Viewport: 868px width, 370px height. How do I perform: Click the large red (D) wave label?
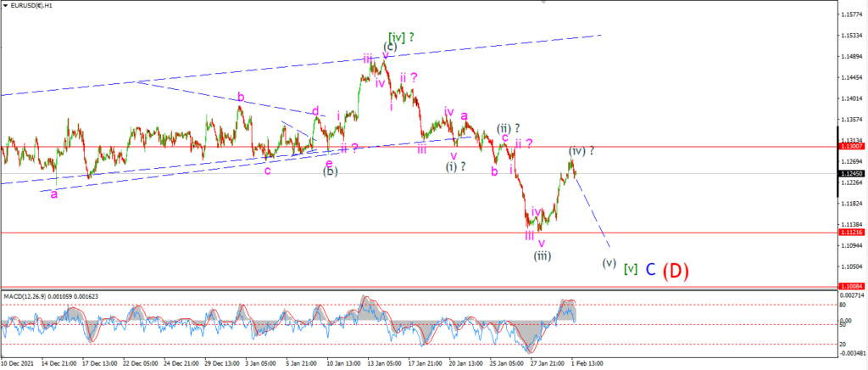coord(676,271)
